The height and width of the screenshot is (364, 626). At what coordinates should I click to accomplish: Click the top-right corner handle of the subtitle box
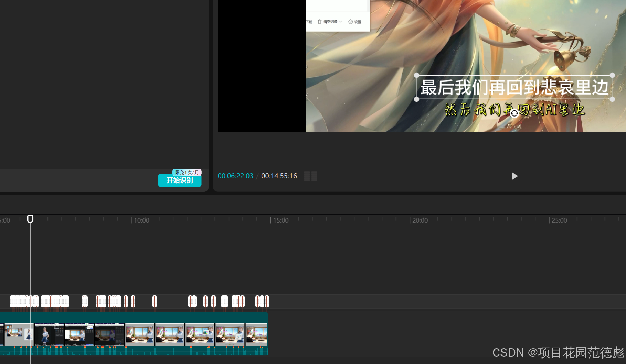pos(612,75)
